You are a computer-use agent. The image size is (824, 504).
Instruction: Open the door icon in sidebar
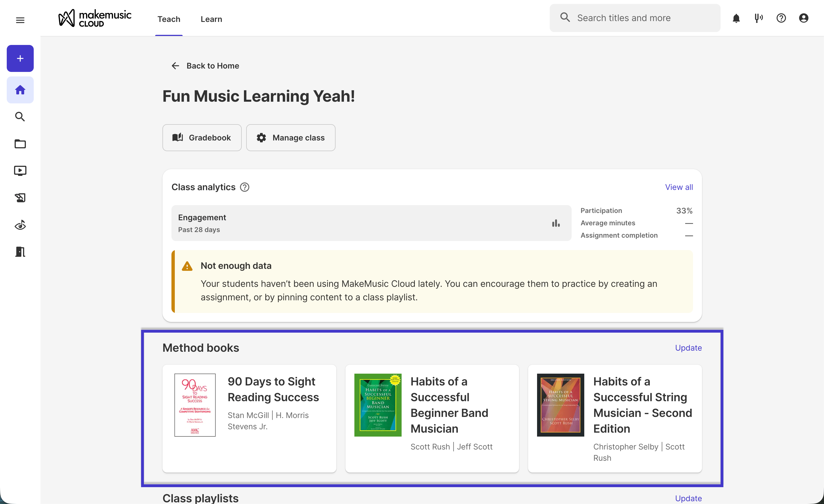(x=20, y=252)
